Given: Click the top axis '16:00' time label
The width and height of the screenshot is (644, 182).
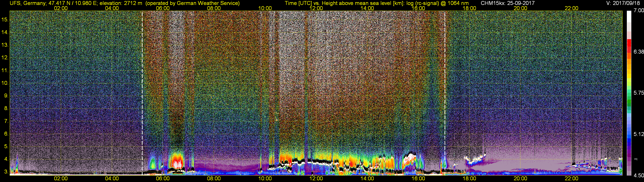Looking at the screenshot, I should pyautogui.click(x=418, y=8).
